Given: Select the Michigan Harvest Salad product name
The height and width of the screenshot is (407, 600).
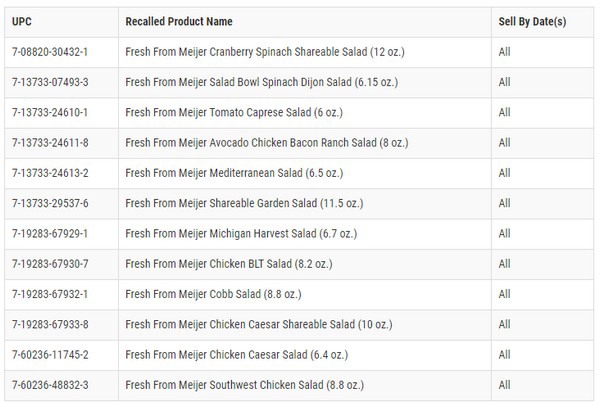Looking at the screenshot, I should [x=238, y=234].
